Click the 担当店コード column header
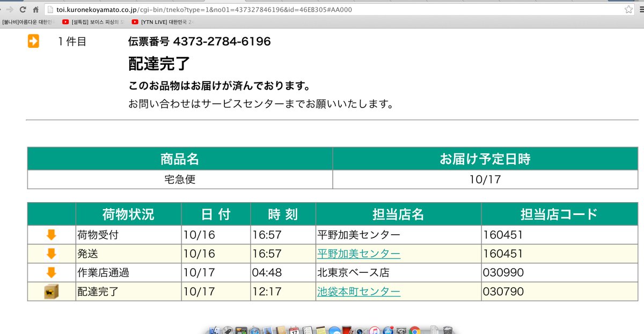The width and height of the screenshot is (644, 334). (x=559, y=214)
